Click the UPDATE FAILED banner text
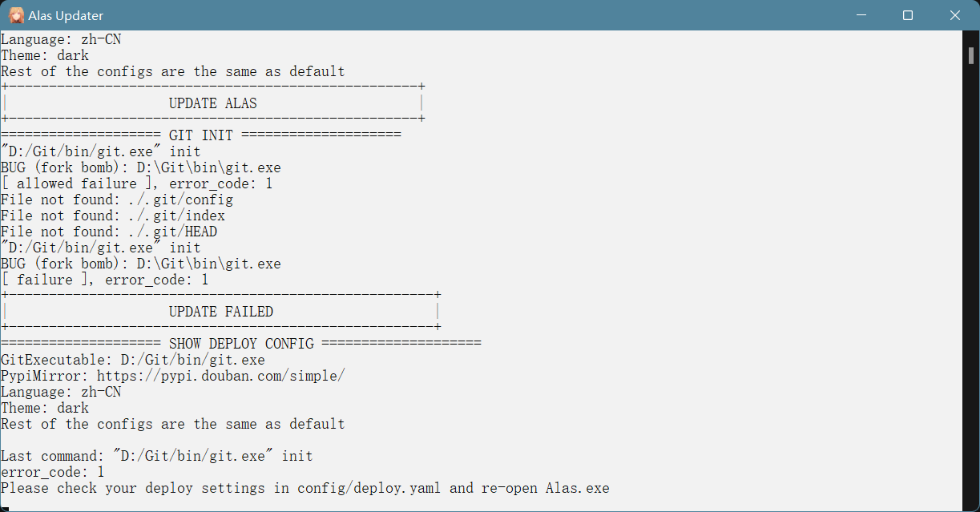 (x=220, y=311)
